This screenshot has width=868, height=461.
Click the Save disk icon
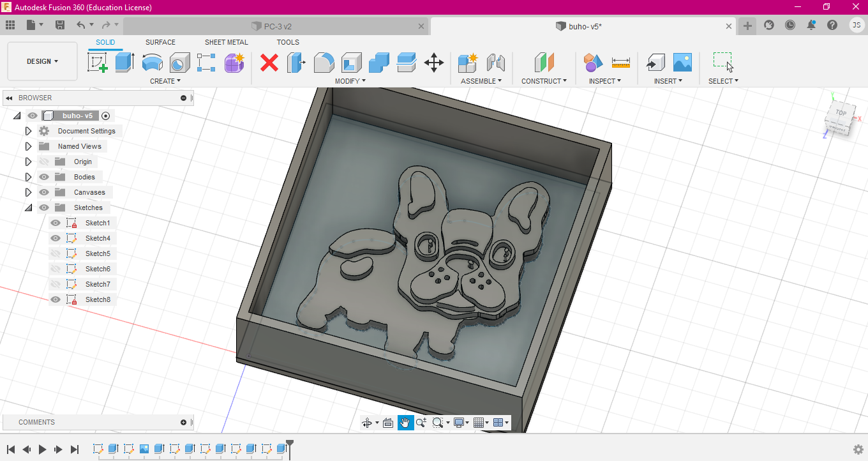pos(60,25)
